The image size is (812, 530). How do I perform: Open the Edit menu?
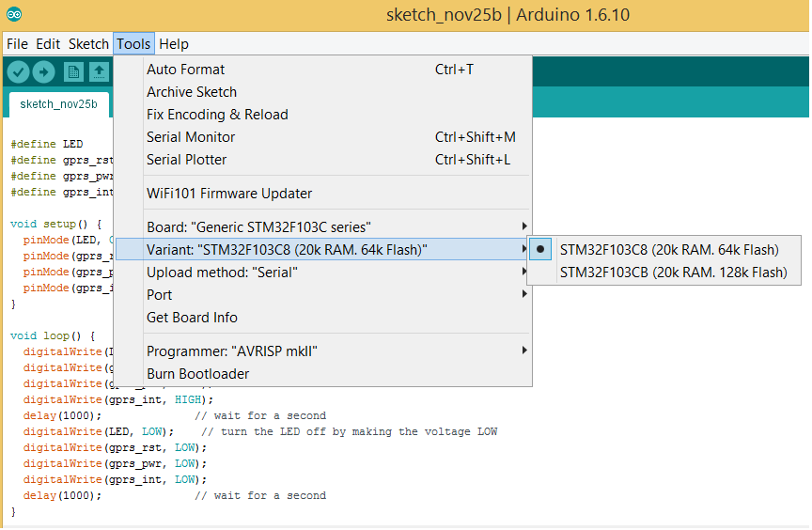point(48,44)
